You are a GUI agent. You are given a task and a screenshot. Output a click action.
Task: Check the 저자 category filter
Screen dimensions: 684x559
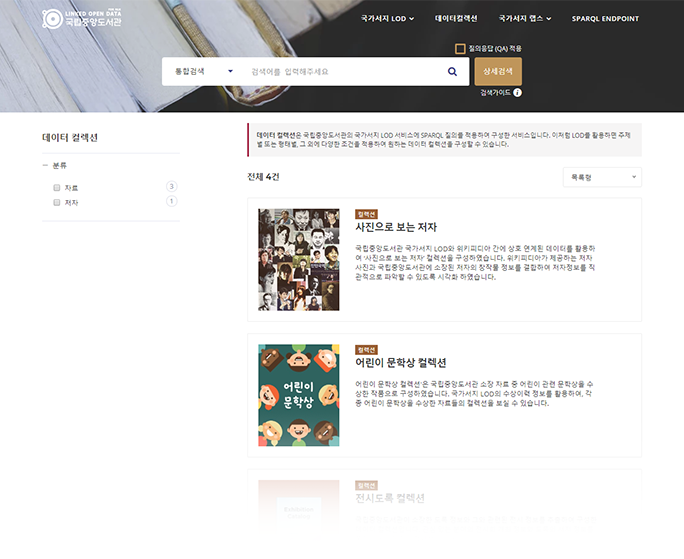click(57, 202)
